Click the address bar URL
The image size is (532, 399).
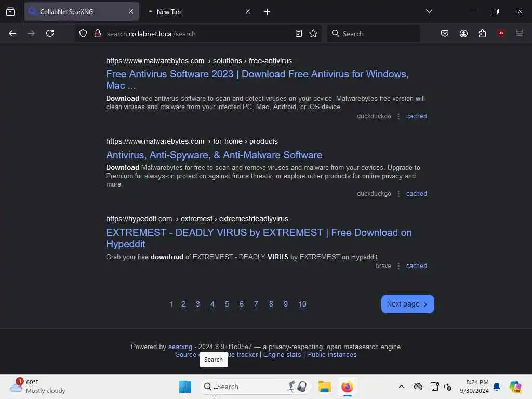pos(151,34)
